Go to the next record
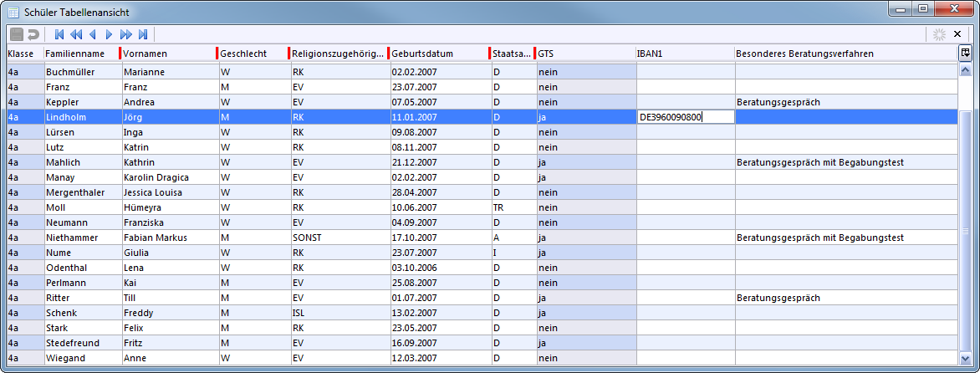980x373 pixels. [109, 34]
